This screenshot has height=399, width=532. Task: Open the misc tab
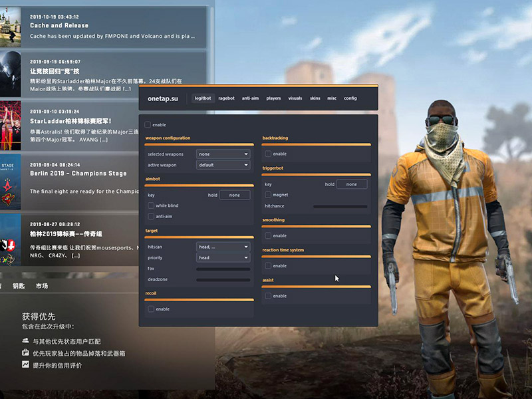(332, 98)
